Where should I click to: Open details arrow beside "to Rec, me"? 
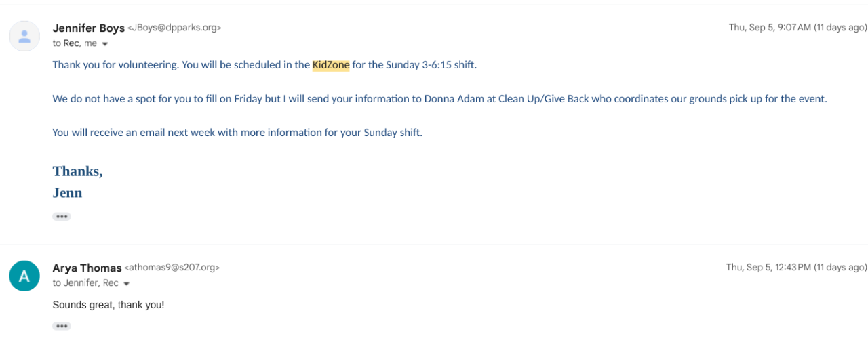[x=105, y=44]
